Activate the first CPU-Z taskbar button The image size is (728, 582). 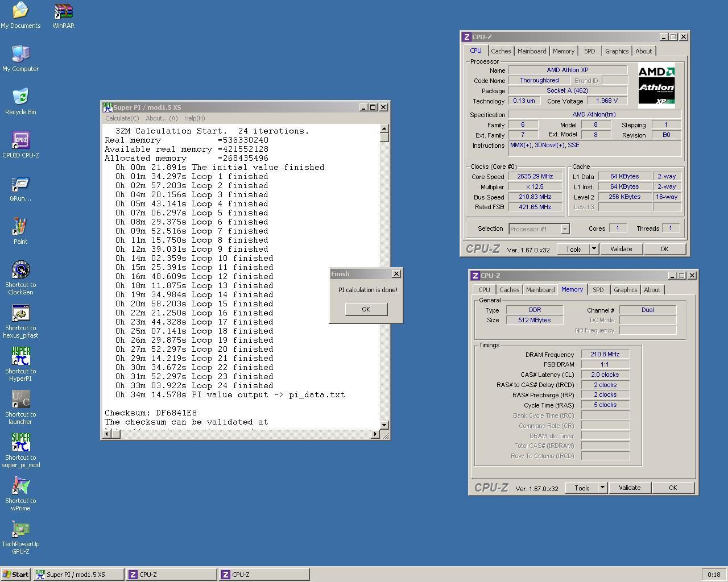point(171,575)
